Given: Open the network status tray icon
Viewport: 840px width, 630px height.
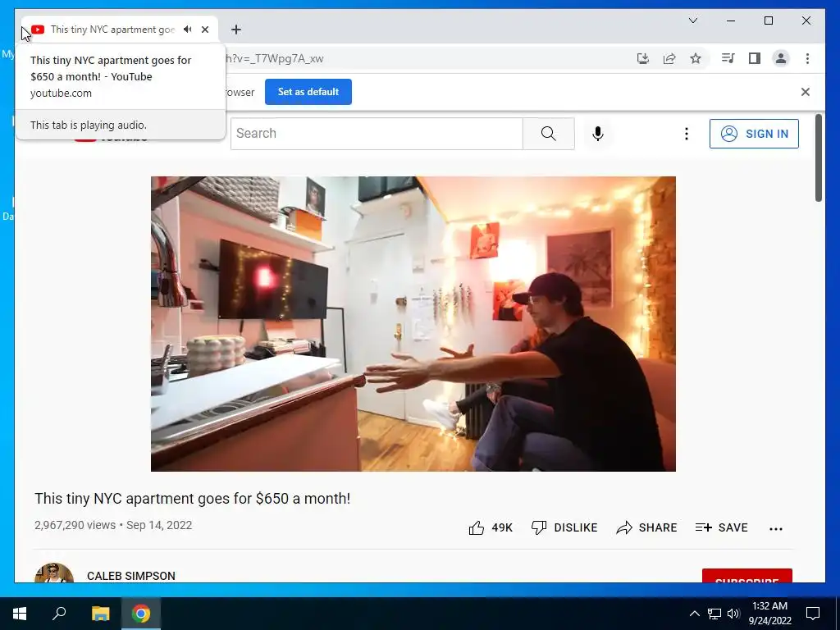Looking at the screenshot, I should coord(714,614).
